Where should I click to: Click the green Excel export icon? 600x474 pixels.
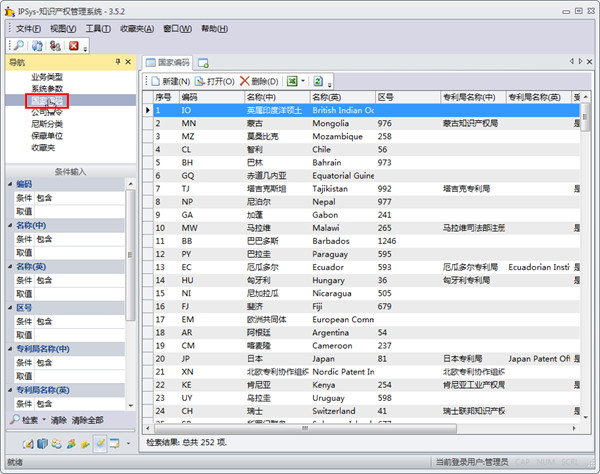(292, 81)
